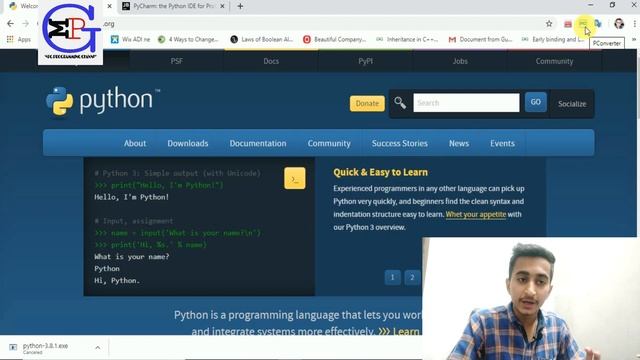Bookmark this page with the star icon
Screen dimensions: 640x360
coord(549,24)
